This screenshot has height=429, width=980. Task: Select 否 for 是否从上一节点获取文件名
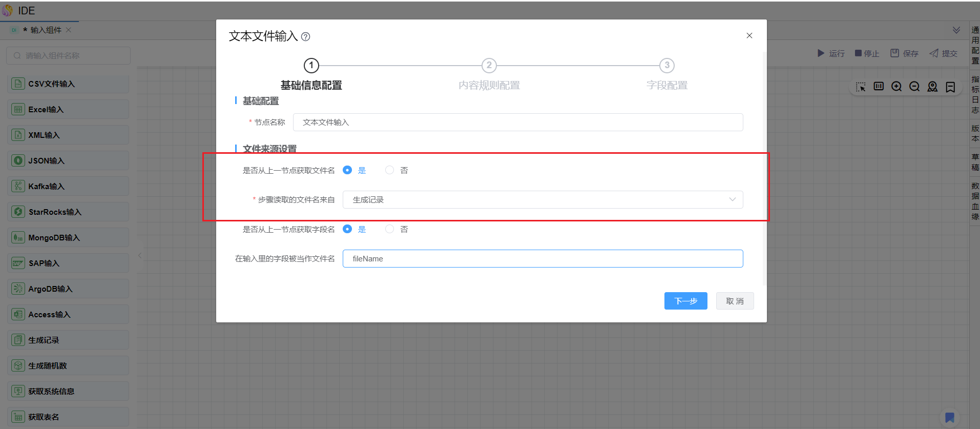click(x=390, y=170)
